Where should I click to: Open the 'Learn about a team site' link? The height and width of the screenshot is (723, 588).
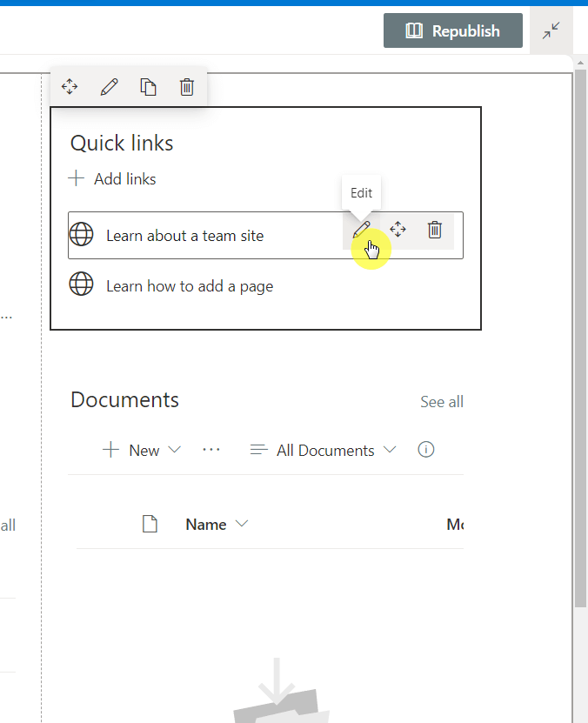[184, 236]
